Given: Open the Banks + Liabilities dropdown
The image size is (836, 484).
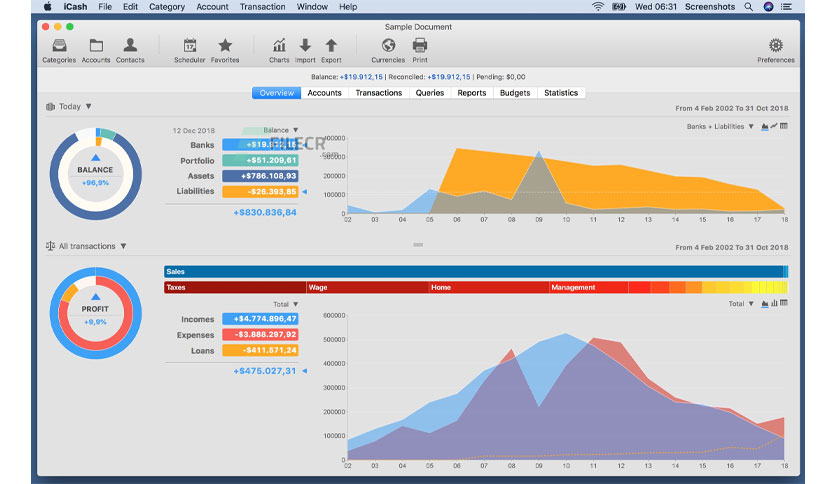Looking at the screenshot, I should (751, 126).
